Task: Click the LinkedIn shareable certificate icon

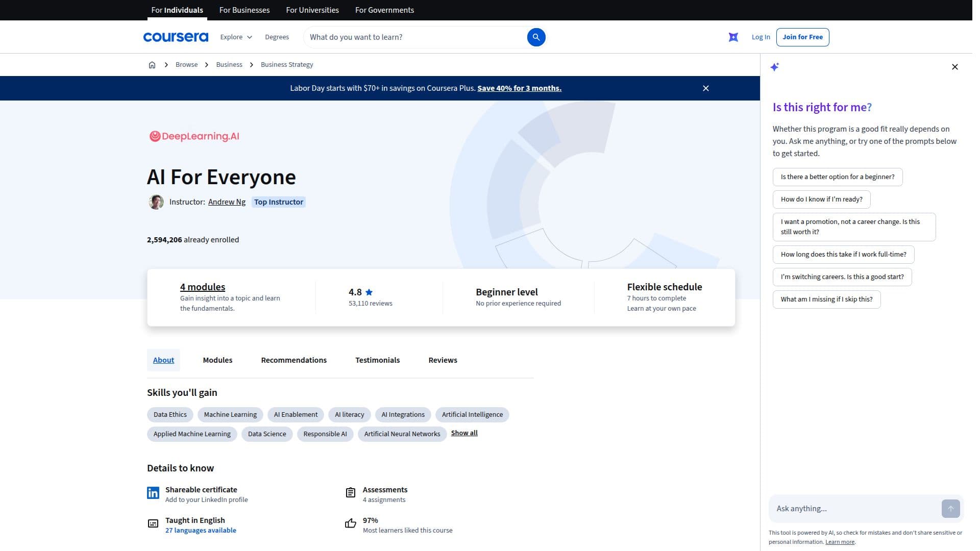Action: [153, 493]
